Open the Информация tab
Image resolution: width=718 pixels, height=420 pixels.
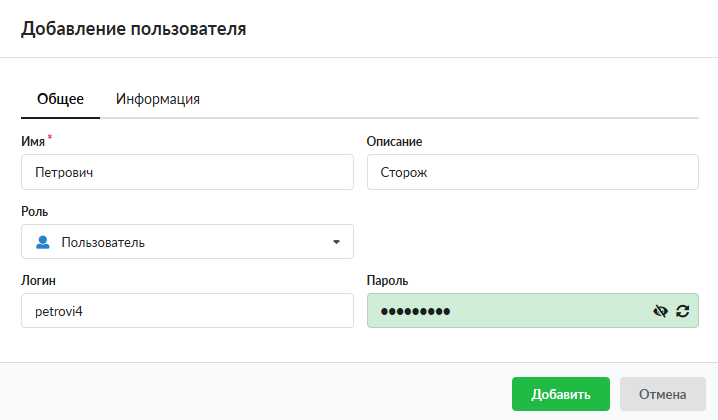click(158, 99)
